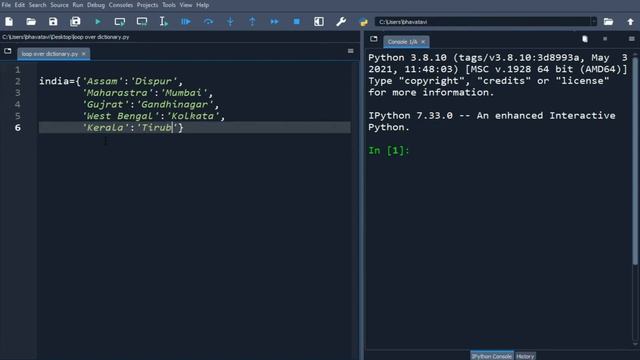Open the Tools menu
The image size is (640, 360).
tap(169, 5)
